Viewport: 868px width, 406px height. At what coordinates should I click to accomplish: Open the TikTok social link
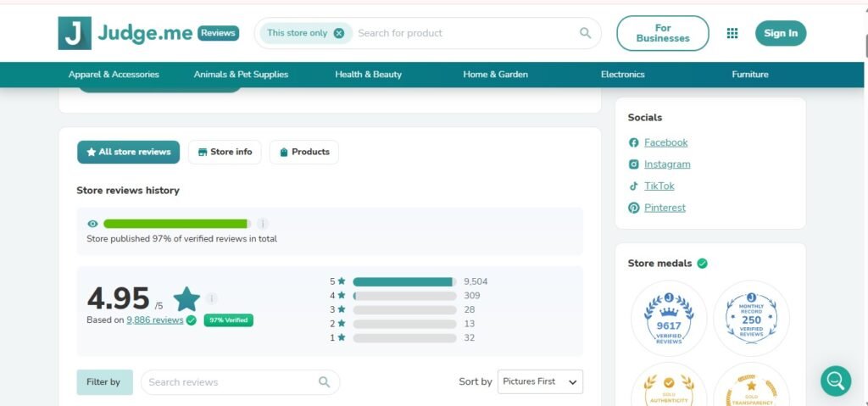tap(659, 186)
